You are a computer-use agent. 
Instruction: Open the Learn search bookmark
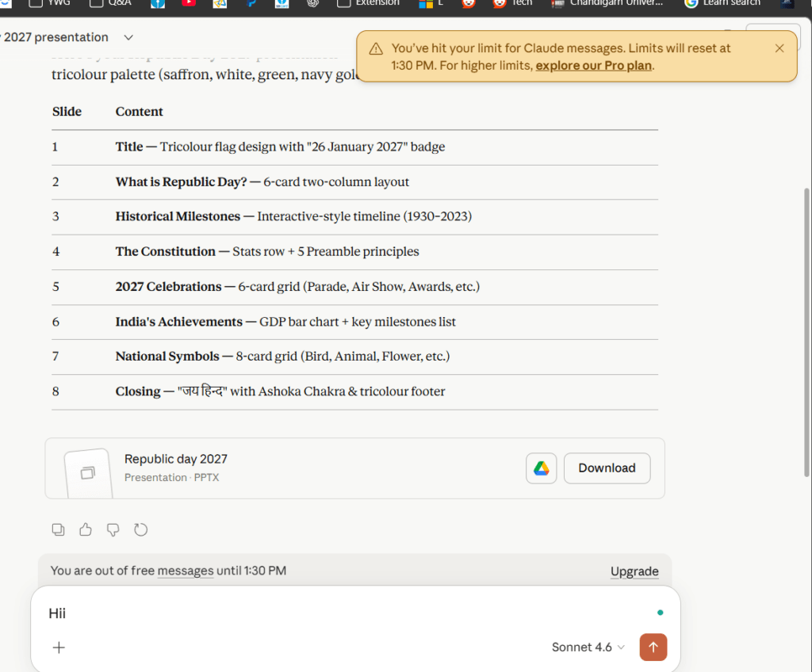click(722, 3)
